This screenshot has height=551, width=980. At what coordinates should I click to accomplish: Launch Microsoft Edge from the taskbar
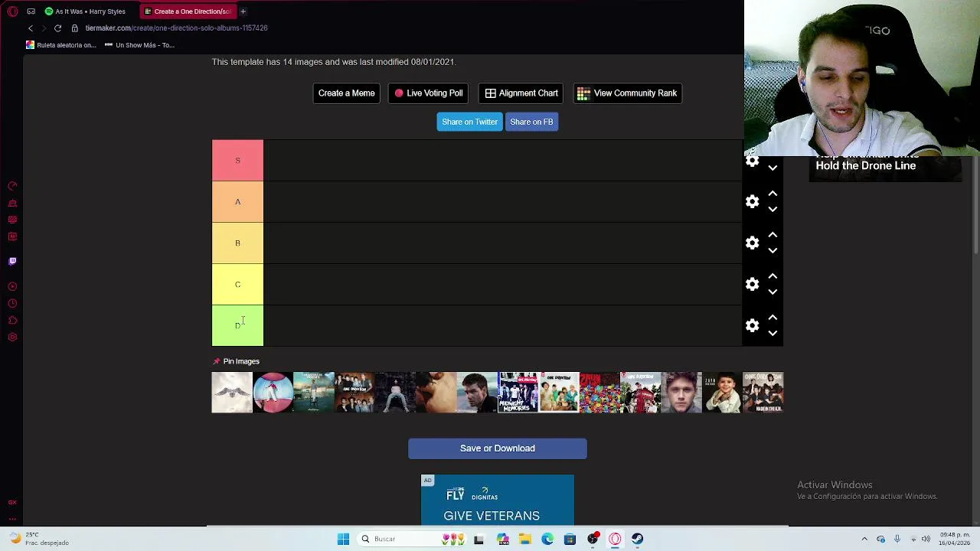[x=547, y=539]
